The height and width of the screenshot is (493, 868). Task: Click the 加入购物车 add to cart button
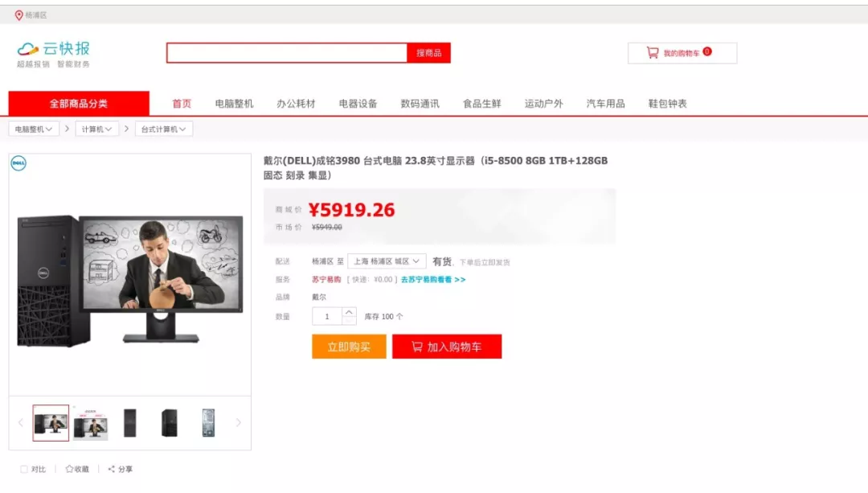[447, 347]
